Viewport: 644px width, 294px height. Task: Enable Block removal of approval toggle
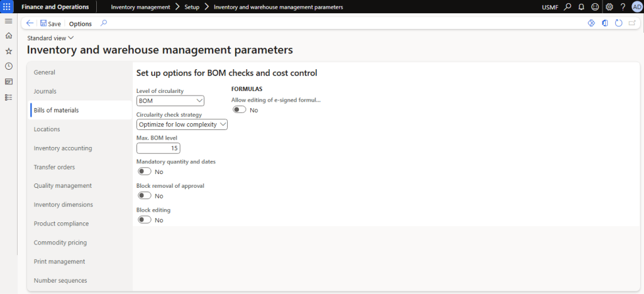[x=144, y=196]
